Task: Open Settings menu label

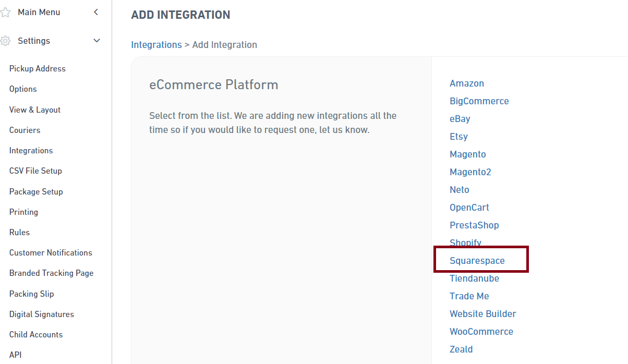Action: pos(34,41)
